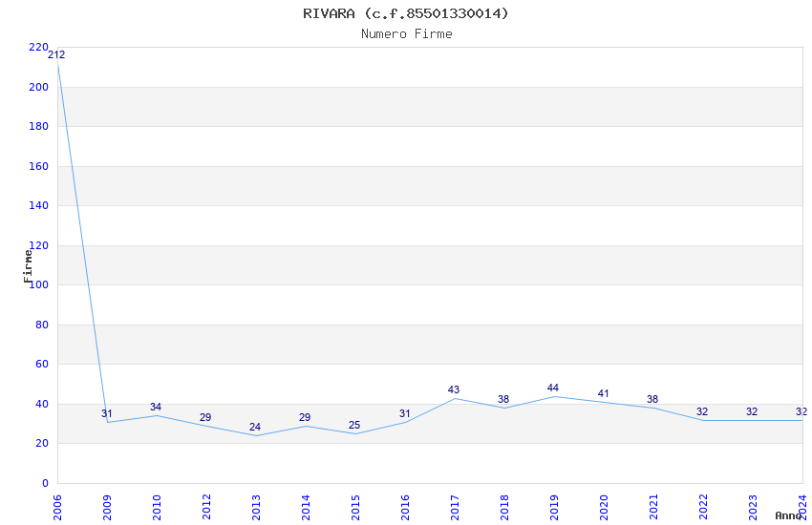The width and height of the screenshot is (812, 525).
Task: Select the x-axis year 2010
Action: [x=157, y=508]
